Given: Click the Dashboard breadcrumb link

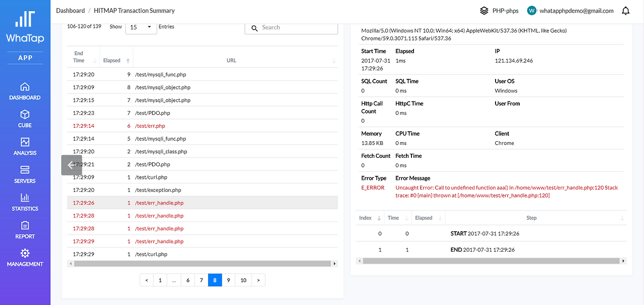Looking at the screenshot, I should point(70,11).
